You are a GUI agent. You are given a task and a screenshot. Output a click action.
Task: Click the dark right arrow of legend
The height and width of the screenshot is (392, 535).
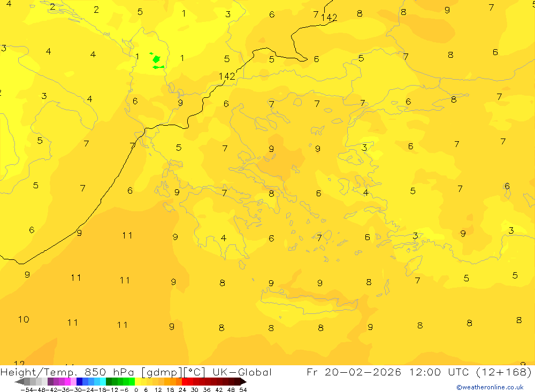pyautogui.click(x=243, y=382)
